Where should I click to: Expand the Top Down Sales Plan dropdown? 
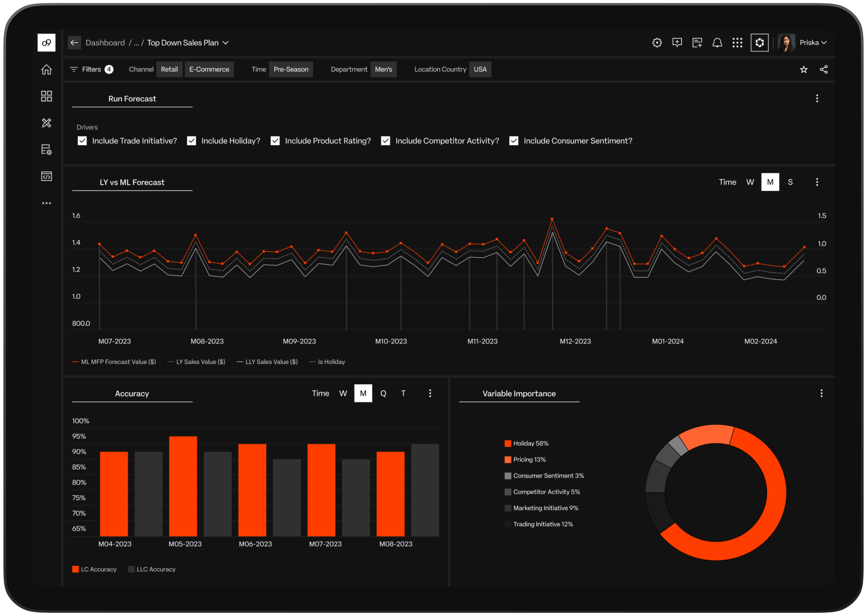pos(226,43)
